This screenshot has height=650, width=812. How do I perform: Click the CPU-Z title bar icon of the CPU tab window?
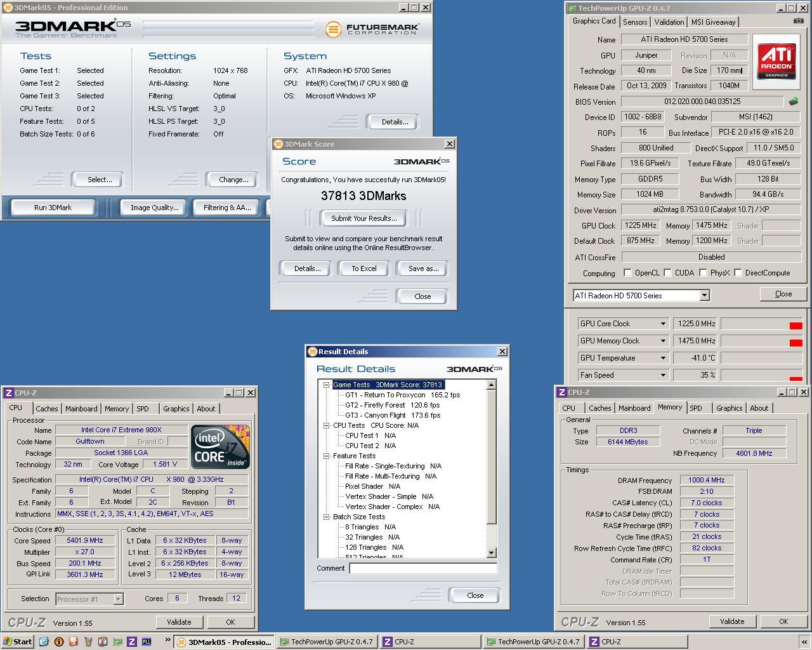click(9, 393)
